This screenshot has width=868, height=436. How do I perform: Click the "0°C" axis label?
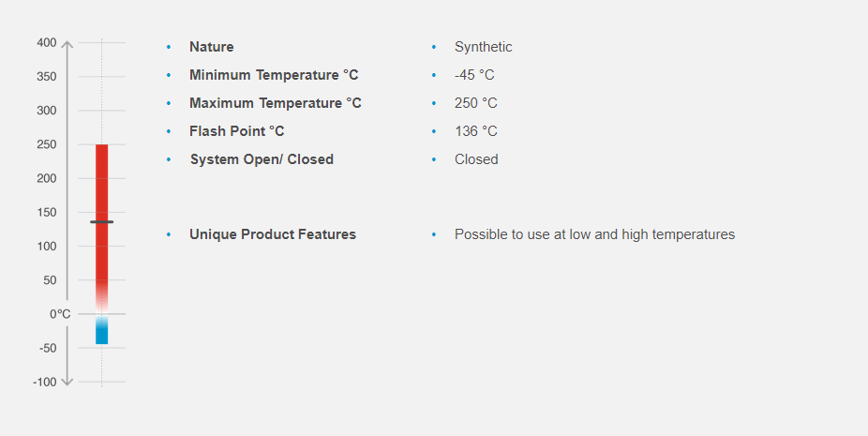(60, 314)
